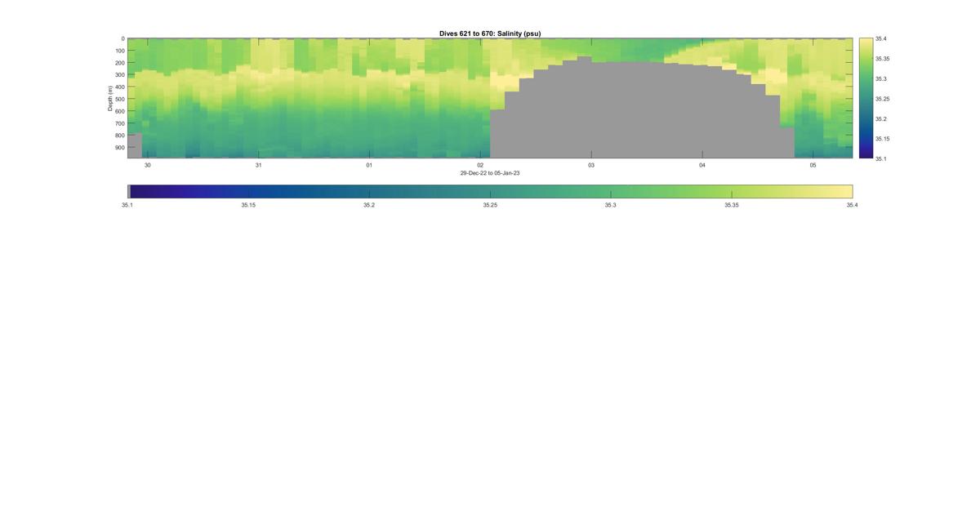Image resolution: width=980 pixels, height=508 pixels.
Task: Click the date tick label '01'
Action: [x=369, y=165]
